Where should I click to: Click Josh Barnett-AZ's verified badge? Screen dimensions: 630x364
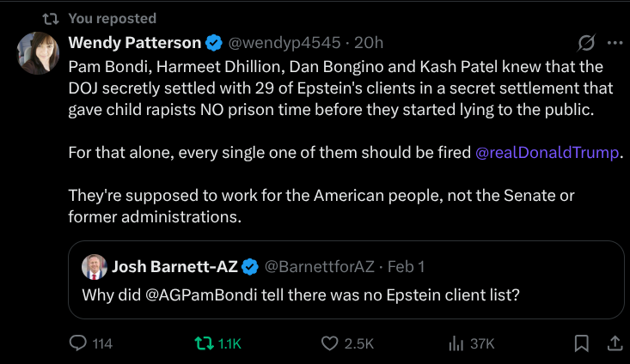point(250,267)
